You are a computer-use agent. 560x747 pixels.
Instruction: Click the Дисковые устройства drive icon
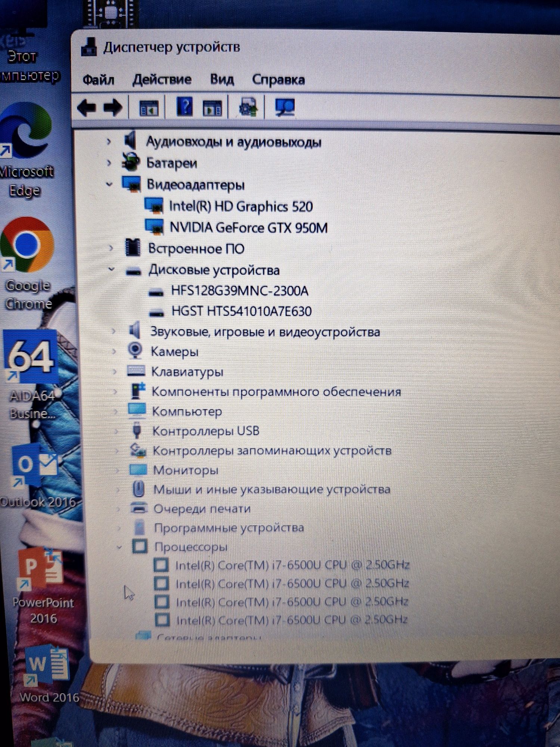(x=133, y=271)
